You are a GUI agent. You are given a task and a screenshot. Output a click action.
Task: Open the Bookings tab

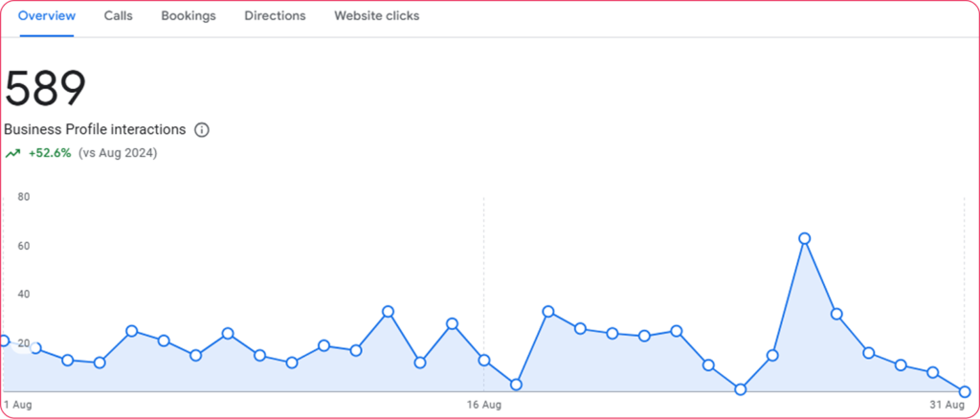pyautogui.click(x=189, y=16)
